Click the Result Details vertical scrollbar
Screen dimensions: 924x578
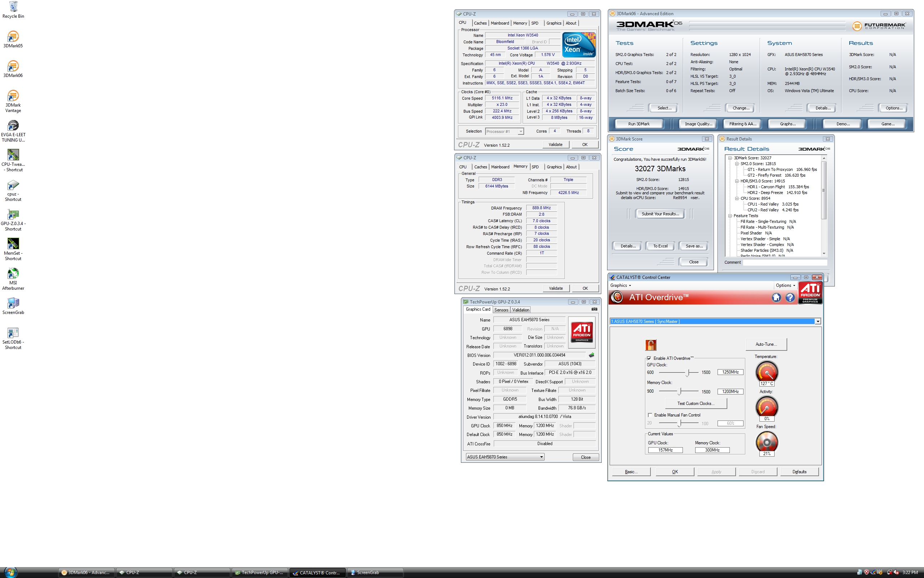[824, 206]
